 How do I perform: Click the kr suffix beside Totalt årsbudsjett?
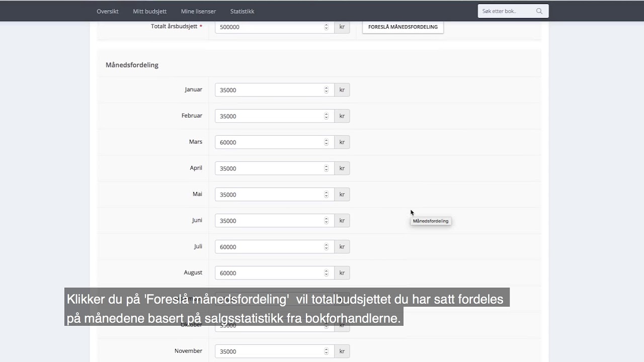tap(342, 27)
